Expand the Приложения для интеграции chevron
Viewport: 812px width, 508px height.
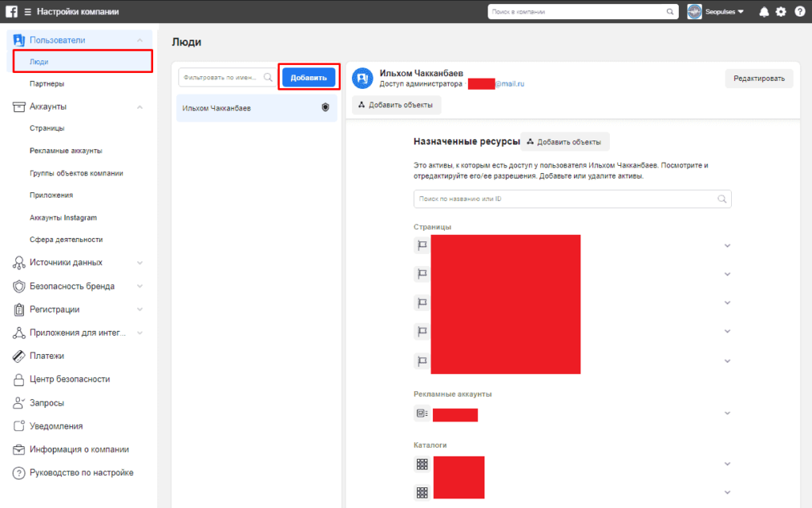pos(140,333)
